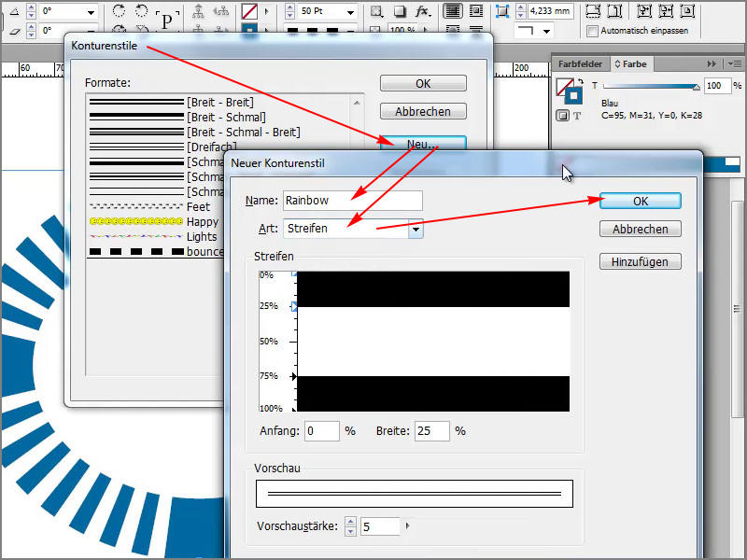Click the Center Content fitting icon
Image resolution: width=747 pixels, height=560 pixels.
pos(687,10)
